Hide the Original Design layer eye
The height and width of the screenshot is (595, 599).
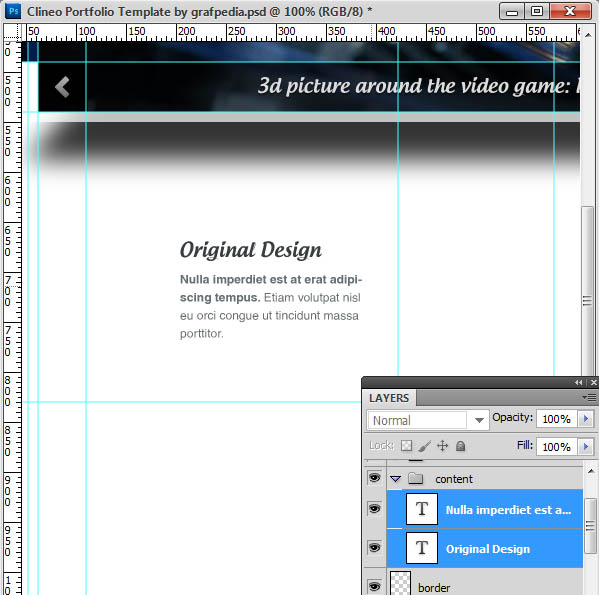374,548
